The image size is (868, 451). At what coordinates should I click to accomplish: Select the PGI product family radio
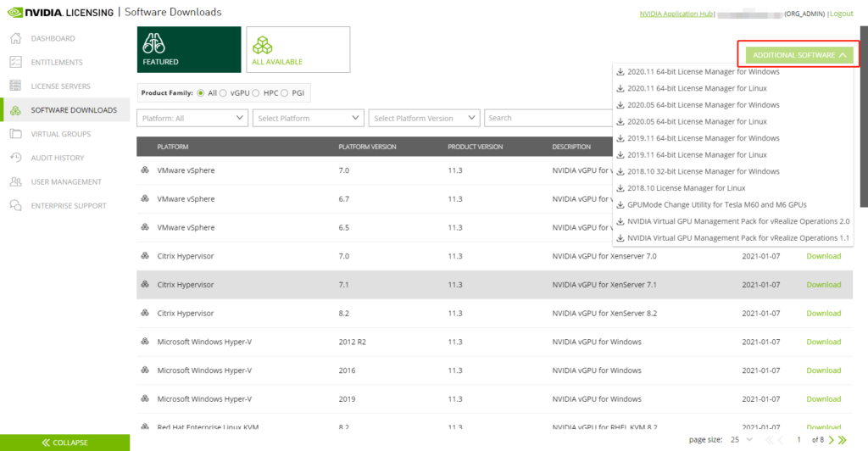(x=285, y=93)
